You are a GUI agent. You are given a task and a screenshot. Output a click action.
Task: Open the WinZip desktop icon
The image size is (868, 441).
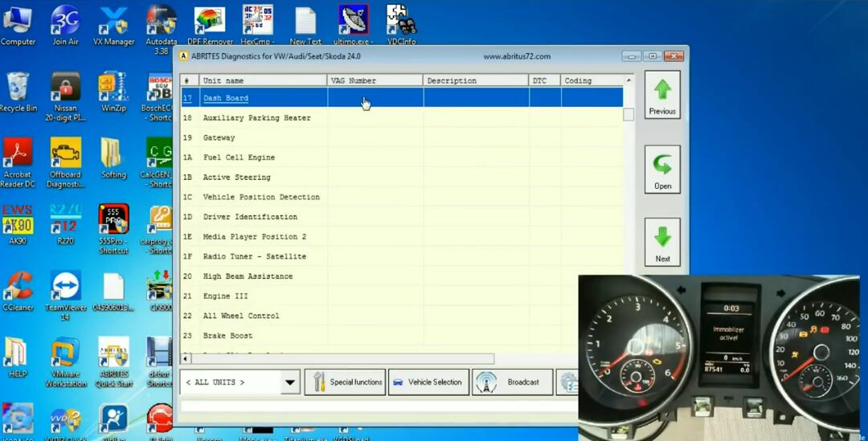pos(113,91)
